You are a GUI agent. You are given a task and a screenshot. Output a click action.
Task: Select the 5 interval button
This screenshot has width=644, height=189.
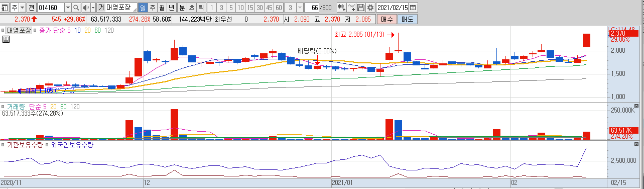click(230, 8)
